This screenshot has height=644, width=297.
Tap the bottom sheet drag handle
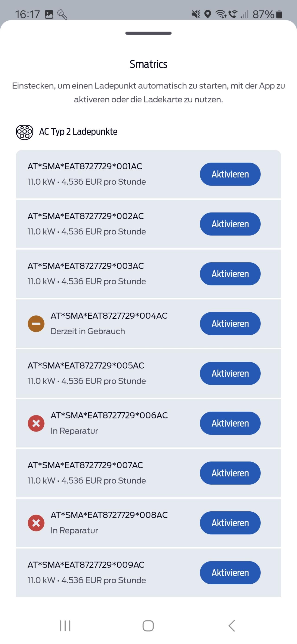click(x=148, y=33)
